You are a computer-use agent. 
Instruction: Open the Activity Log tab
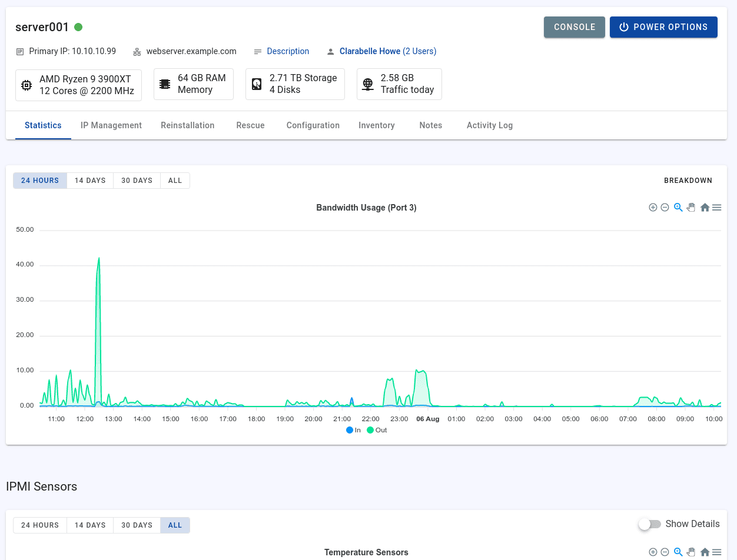click(x=489, y=125)
